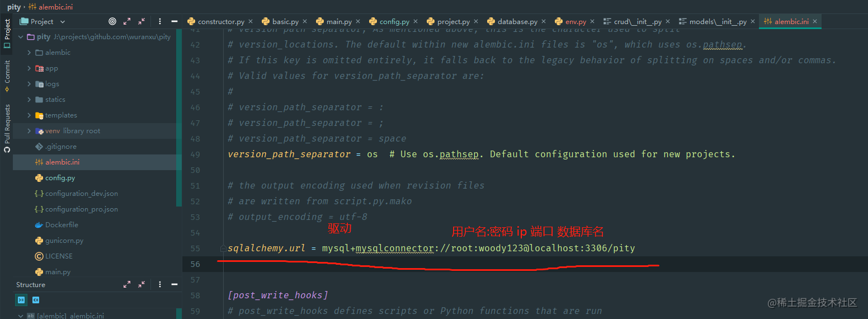Expand the templates folder in tree
Image resolution: width=868 pixels, height=319 pixels.
tap(29, 115)
